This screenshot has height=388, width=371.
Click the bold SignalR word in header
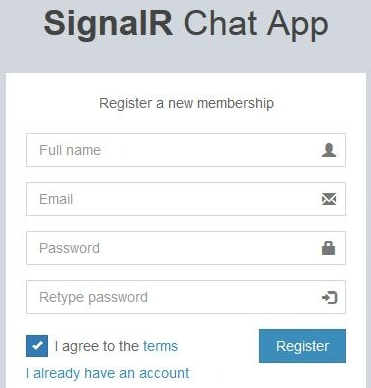click(108, 24)
